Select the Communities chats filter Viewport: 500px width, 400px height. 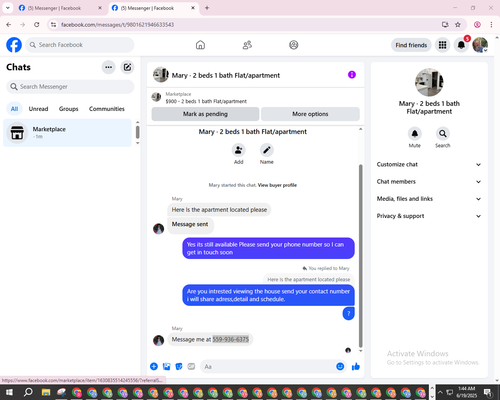[x=107, y=109]
